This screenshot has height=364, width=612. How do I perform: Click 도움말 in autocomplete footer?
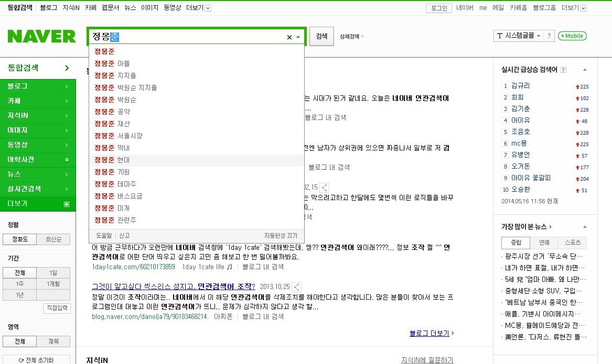tap(104, 236)
